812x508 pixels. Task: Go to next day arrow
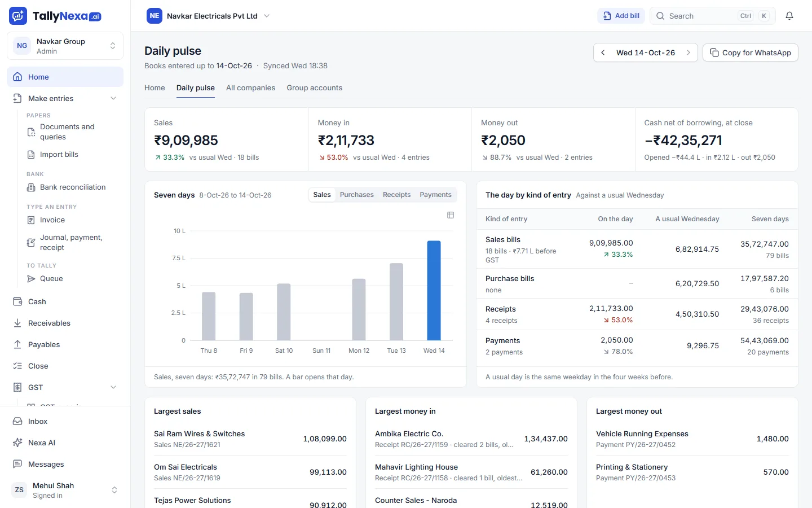pos(689,52)
